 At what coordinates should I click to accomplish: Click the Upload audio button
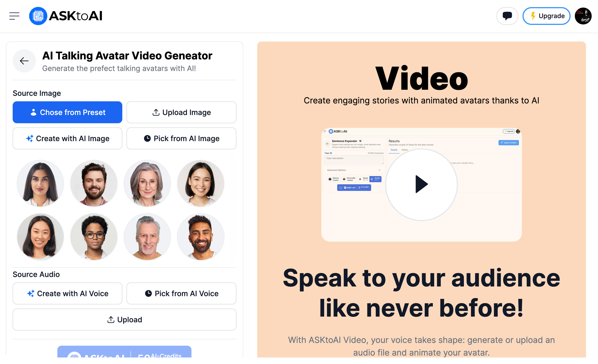(x=124, y=320)
